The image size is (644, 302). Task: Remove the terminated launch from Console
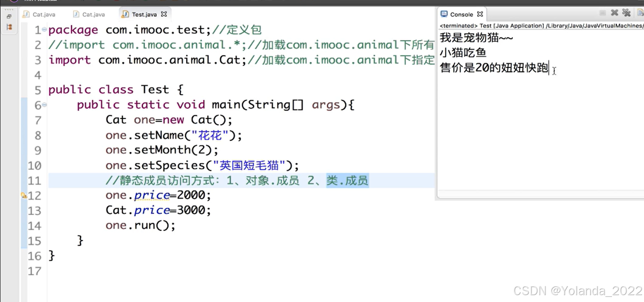[614, 13]
